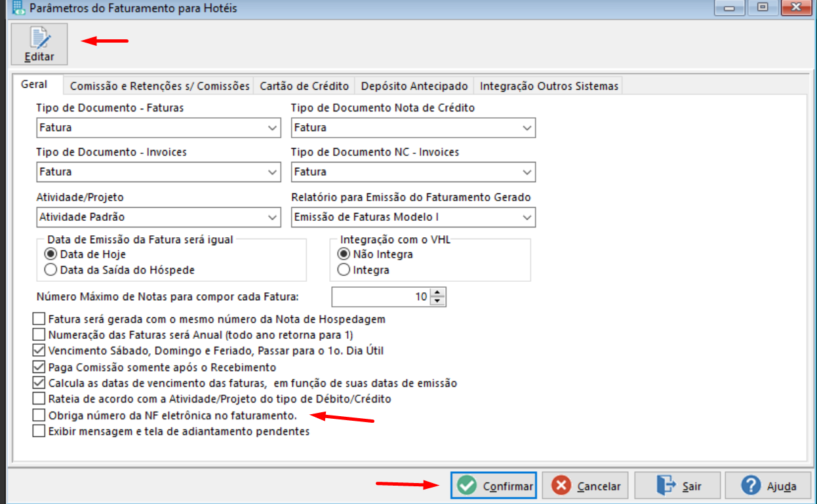Image resolution: width=817 pixels, height=504 pixels.
Task: Click the Editar toolbar button
Action: 39,44
